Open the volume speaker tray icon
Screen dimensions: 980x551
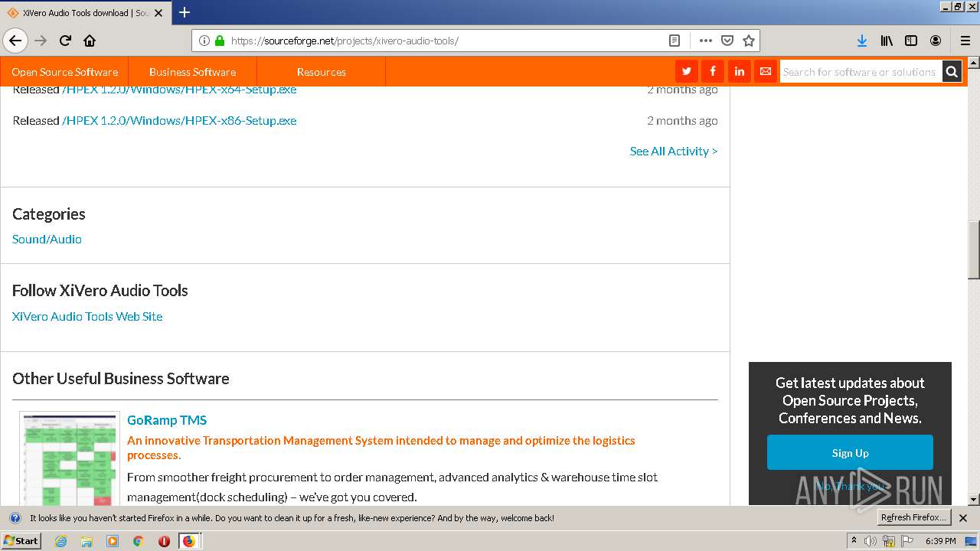pyautogui.click(x=871, y=541)
